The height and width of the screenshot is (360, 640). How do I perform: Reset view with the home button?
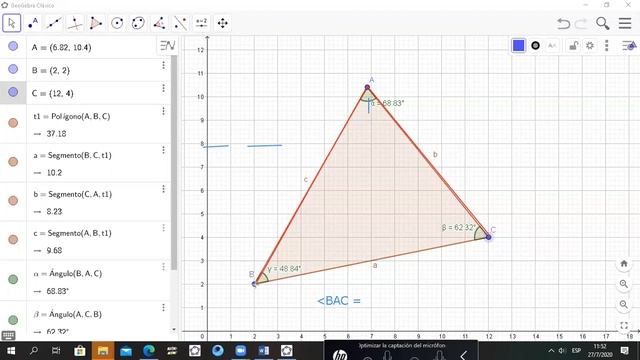coord(624,264)
